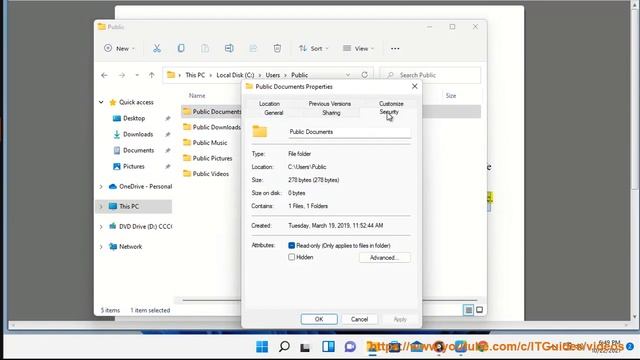Click This PC in address path

pos(195,75)
